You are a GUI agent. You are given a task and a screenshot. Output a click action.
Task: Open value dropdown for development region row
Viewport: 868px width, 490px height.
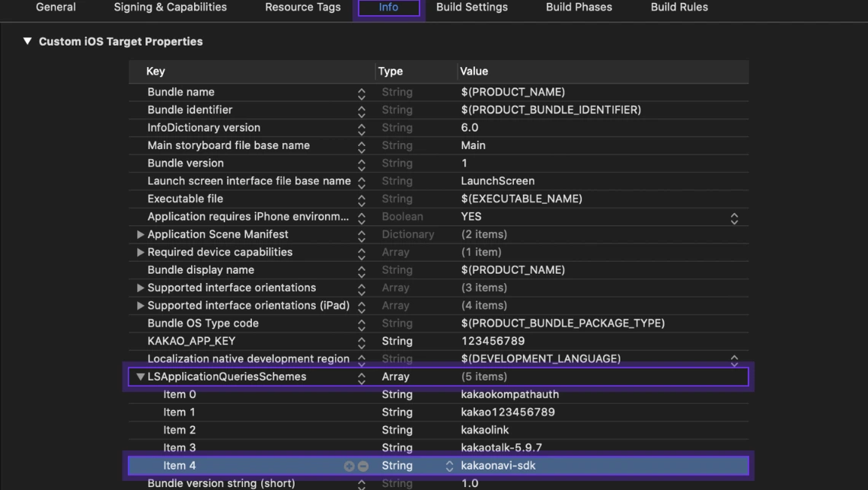tap(734, 361)
